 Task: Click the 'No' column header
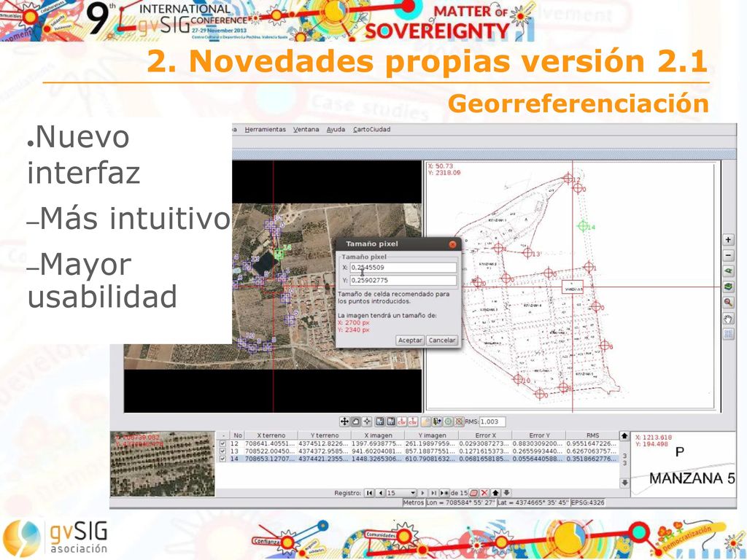(239, 435)
